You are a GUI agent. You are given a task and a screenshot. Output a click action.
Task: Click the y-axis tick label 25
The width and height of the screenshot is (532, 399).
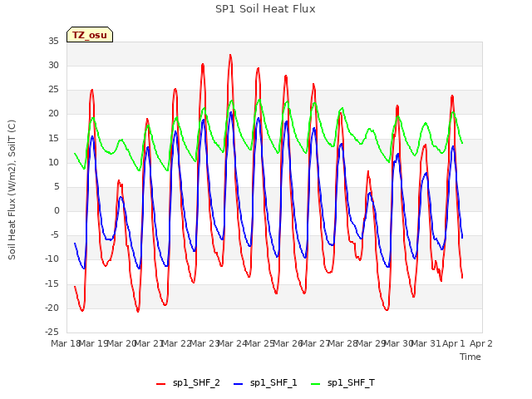pyautogui.click(x=53, y=90)
